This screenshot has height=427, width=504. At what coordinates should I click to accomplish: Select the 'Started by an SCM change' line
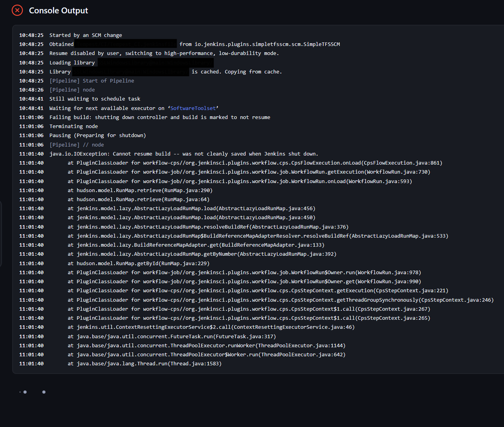86,35
